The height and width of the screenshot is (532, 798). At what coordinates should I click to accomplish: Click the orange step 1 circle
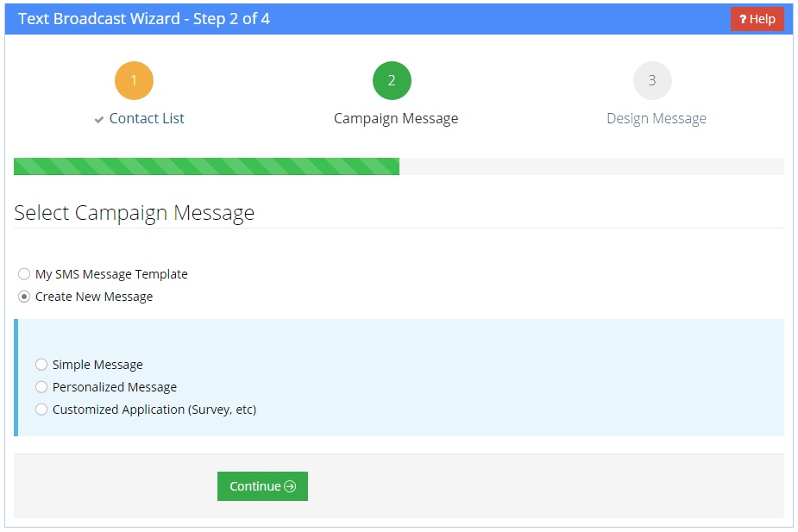coord(134,79)
